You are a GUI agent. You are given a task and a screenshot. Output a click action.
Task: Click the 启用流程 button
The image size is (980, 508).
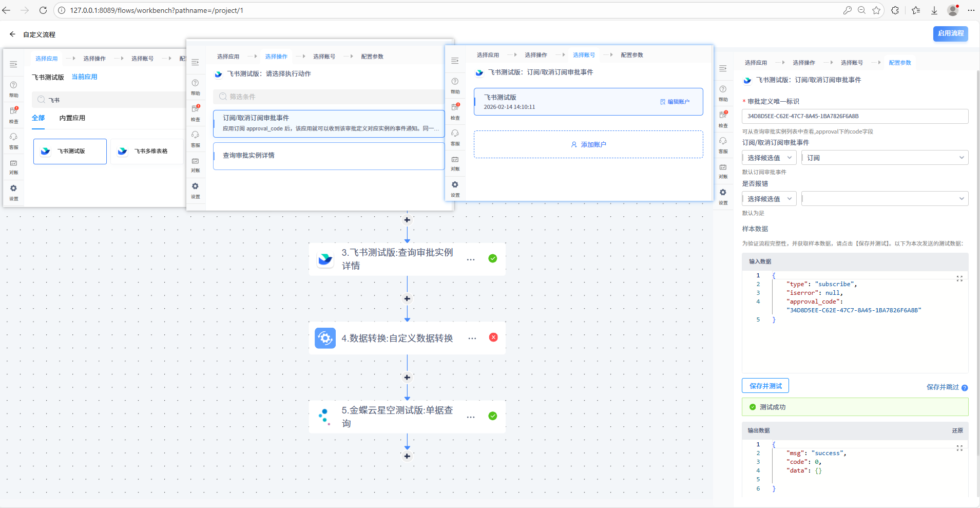point(950,33)
